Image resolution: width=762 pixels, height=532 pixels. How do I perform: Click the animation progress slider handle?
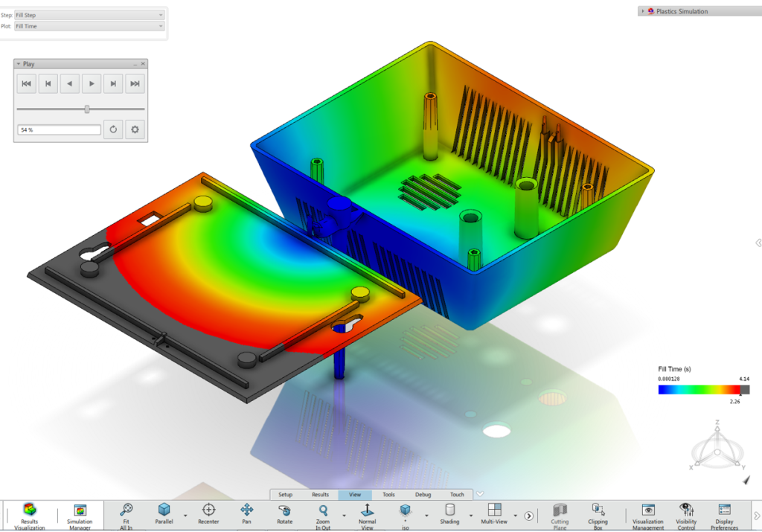point(87,109)
